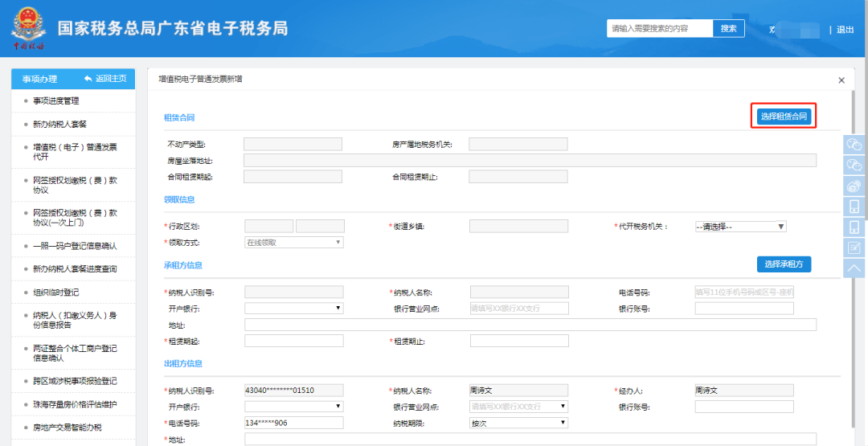This screenshot has width=868, height=446.
Task: Click the 退出 logout link
Action: 845,30
